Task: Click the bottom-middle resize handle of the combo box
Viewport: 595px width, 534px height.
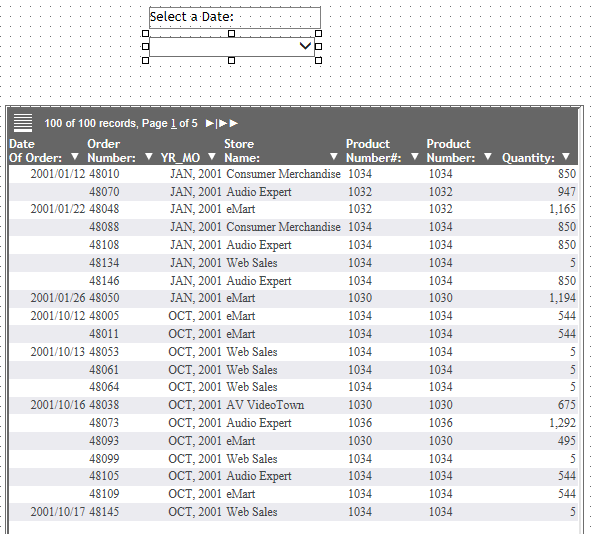Action: coord(231,60)
